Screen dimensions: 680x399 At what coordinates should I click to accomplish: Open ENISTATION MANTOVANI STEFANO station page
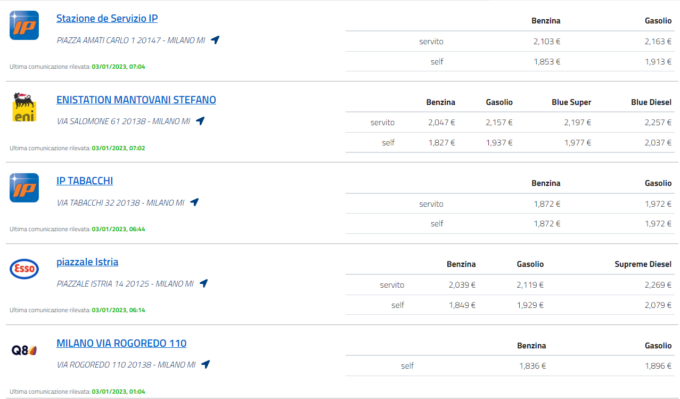[x=136, y=100]
